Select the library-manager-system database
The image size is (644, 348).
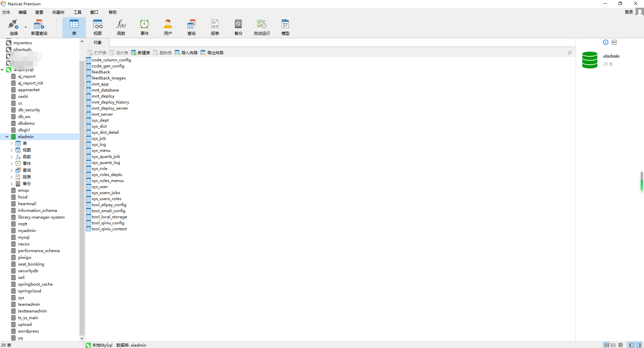tap(41, 217)
